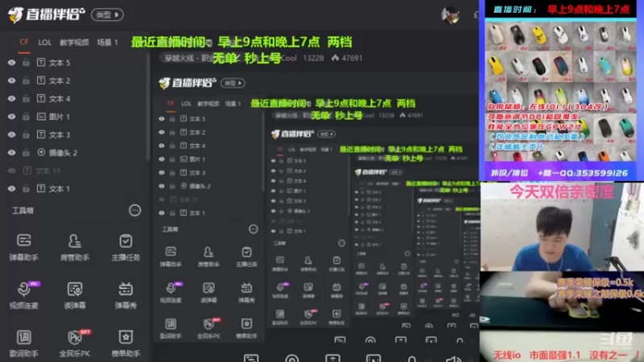The image size is (644, 362).
Task: Start 视频连麦 from the toolbox
Action: (x=24, y=295)
